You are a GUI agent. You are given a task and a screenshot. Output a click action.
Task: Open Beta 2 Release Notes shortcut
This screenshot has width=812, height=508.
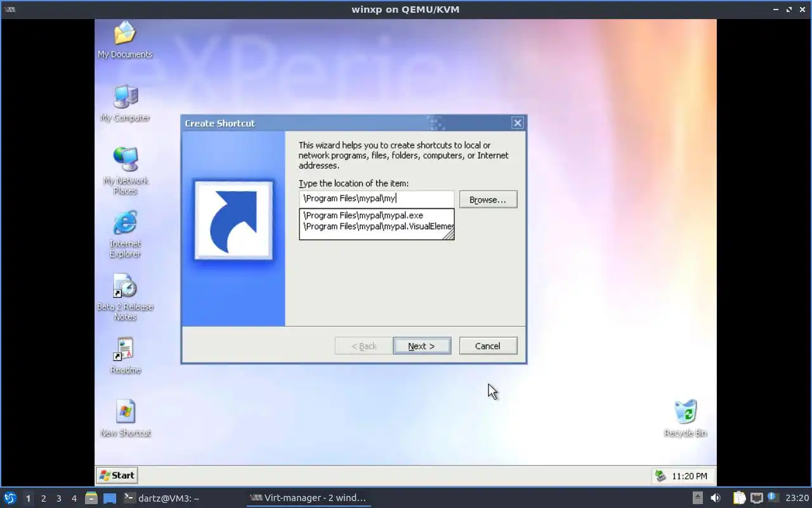(125, 297)
